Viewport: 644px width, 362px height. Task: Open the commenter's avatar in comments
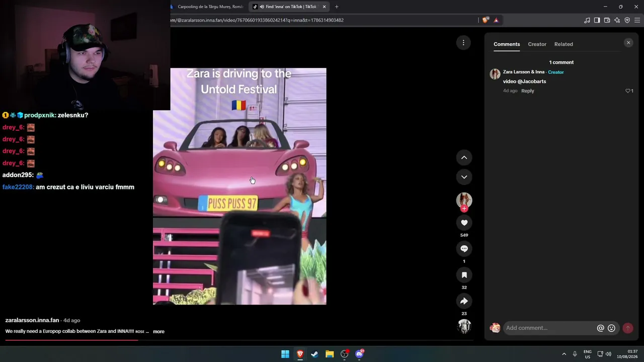coord(495,74)
